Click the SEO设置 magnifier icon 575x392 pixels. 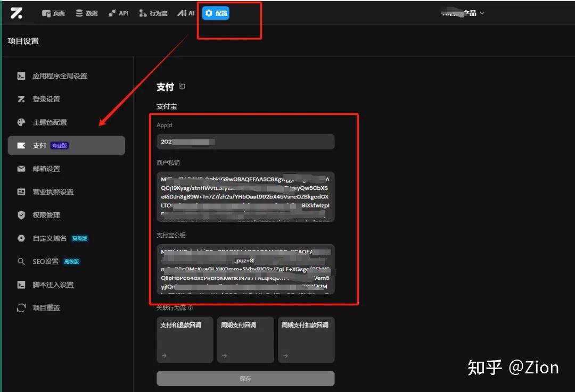(21, 261)
